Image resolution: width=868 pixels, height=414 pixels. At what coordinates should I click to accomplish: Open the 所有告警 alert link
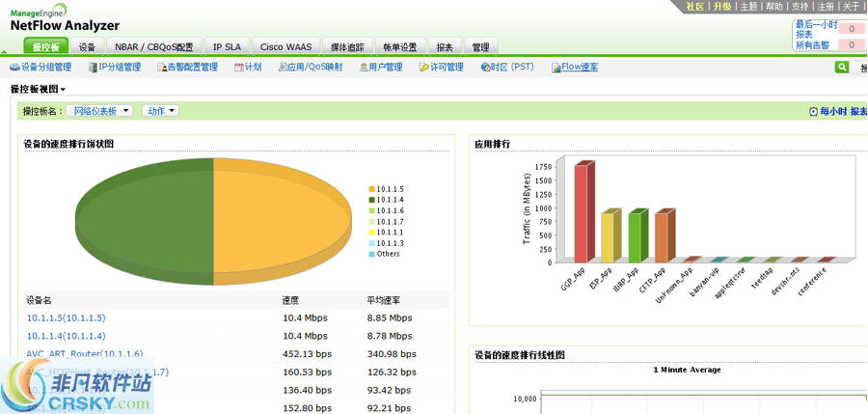point(814,45)
